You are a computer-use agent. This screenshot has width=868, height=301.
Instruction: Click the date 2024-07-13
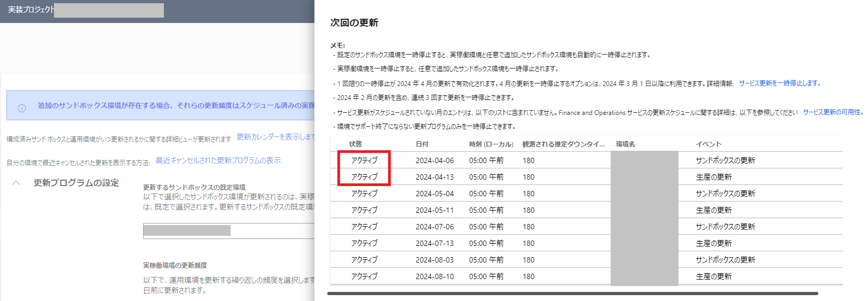tap(435, 243)
